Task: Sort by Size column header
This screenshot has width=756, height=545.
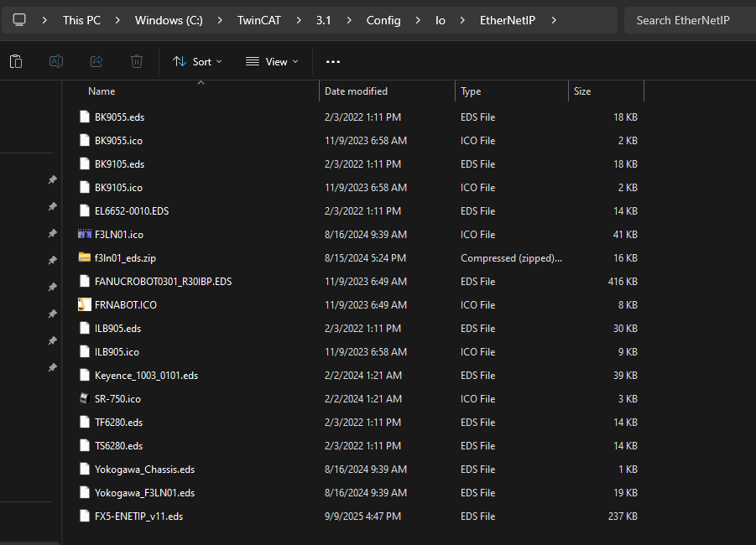Action: (x=582, y=91)
